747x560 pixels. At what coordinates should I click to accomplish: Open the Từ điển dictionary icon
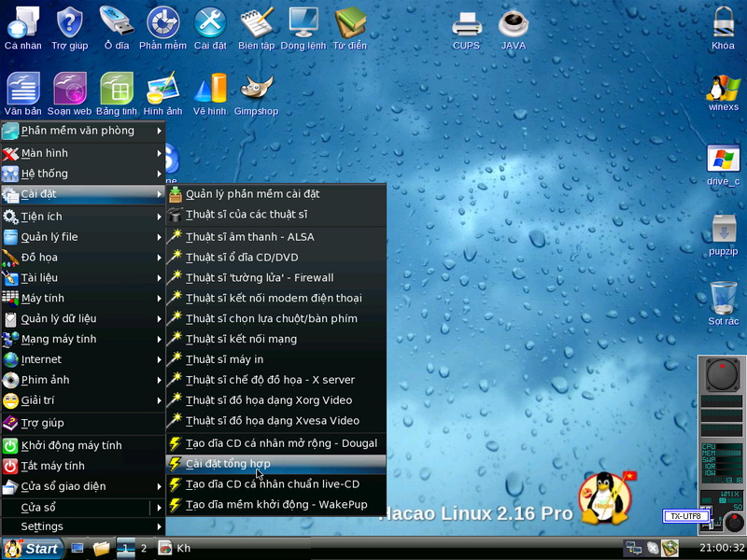pos(351,23)
